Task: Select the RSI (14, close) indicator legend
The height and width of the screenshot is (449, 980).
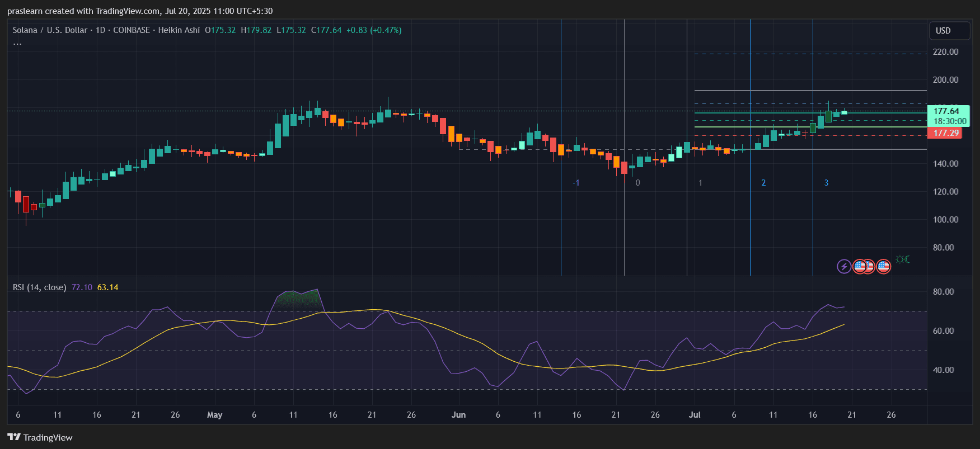Action: 39,287
